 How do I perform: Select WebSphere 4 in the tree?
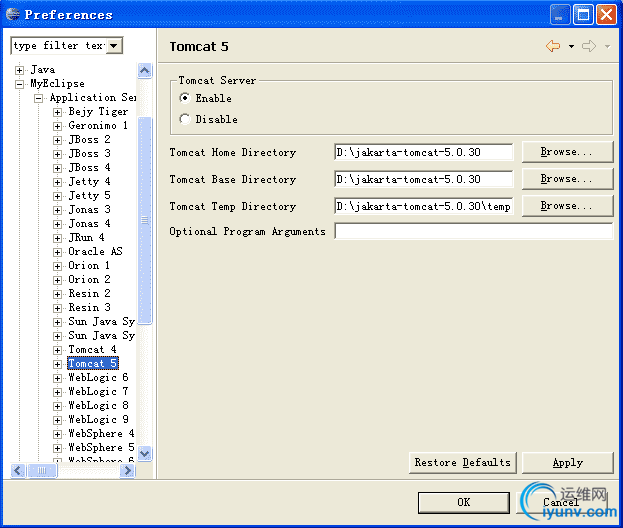pyautogui.click(x=101, y=433)
